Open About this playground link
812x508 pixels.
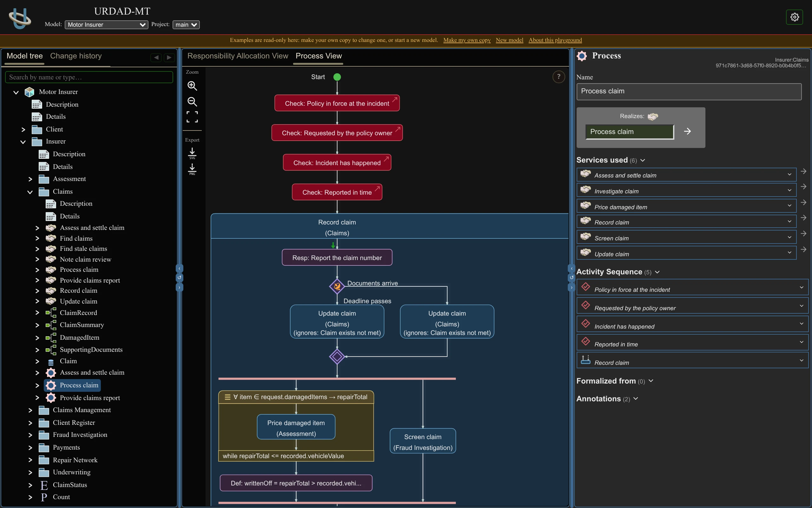pyautogui.click(x=555, y=40)
